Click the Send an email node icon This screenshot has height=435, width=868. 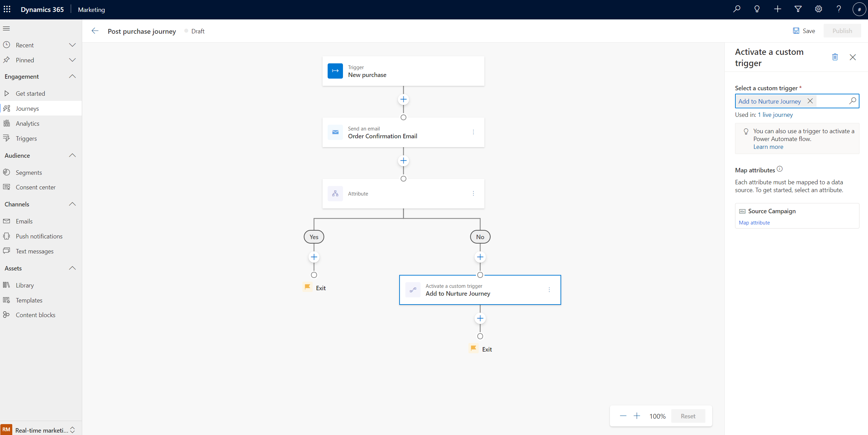coord(335,132)
